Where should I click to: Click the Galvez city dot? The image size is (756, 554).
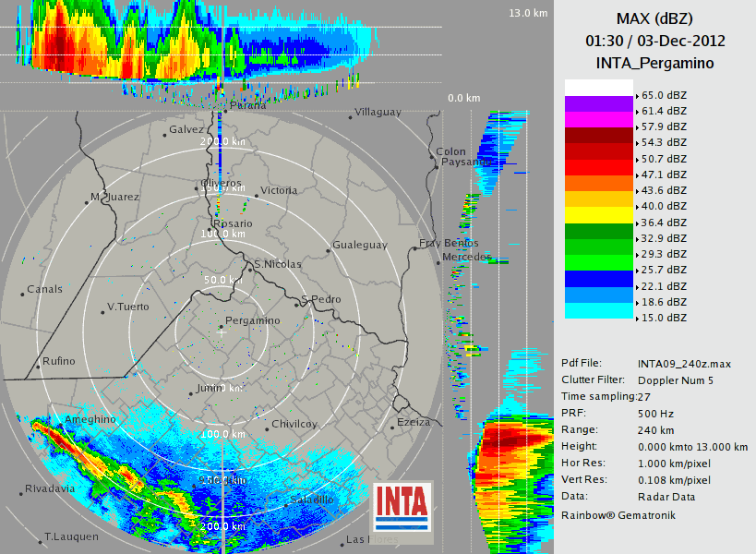pyautogui.click(x=164, y=135)
